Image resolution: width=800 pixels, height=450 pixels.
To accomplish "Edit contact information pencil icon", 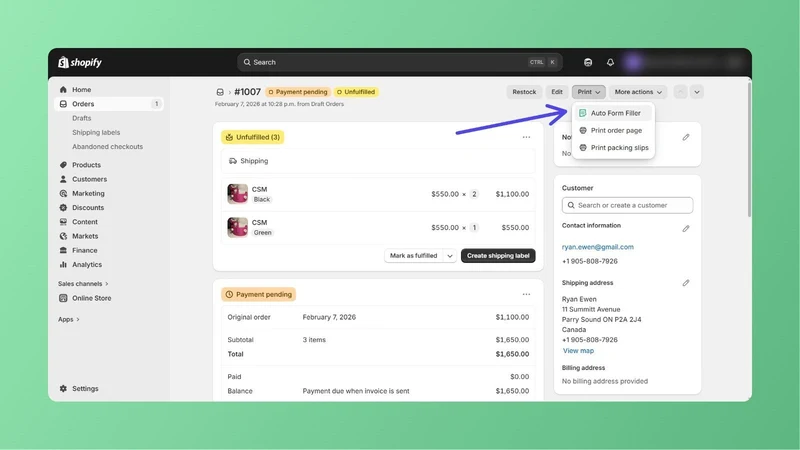I will click(x=686, y=229).
